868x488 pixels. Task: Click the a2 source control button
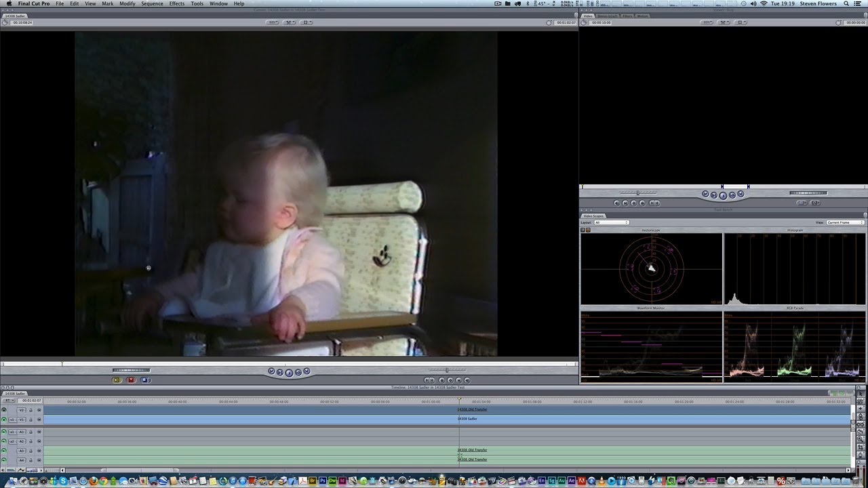point(12,441)
